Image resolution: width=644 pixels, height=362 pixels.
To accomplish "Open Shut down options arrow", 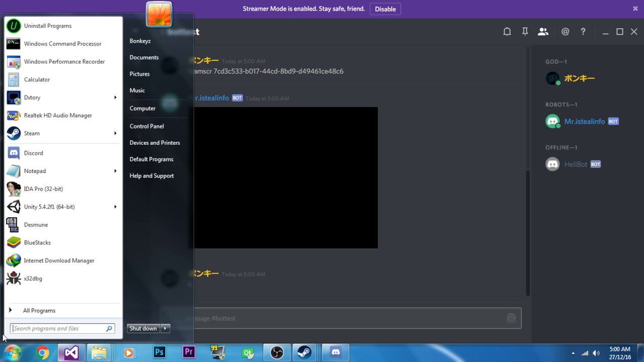I will pos(165,328).
